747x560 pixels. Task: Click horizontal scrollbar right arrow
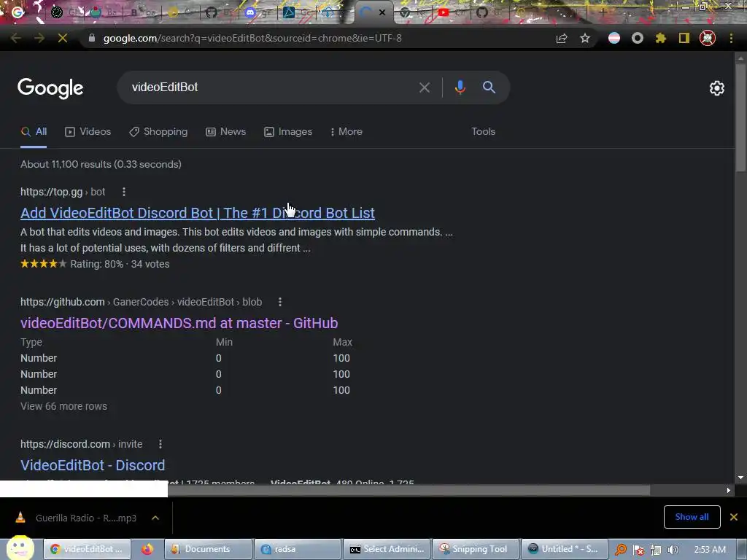point(729,491)
